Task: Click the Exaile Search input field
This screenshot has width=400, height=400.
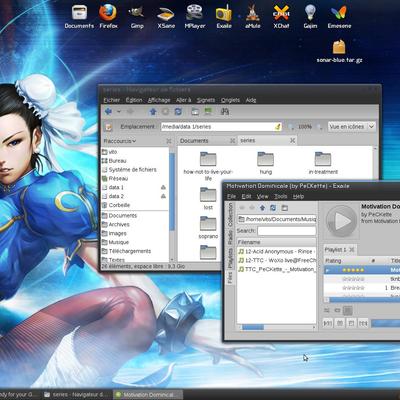Action: (x=287, y=231)
